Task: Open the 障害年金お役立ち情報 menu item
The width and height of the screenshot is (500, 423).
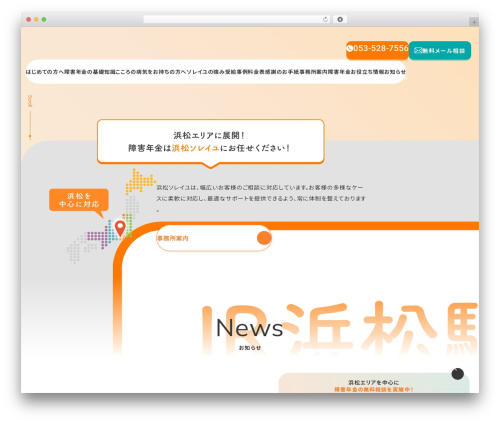Action: point(356,72)
